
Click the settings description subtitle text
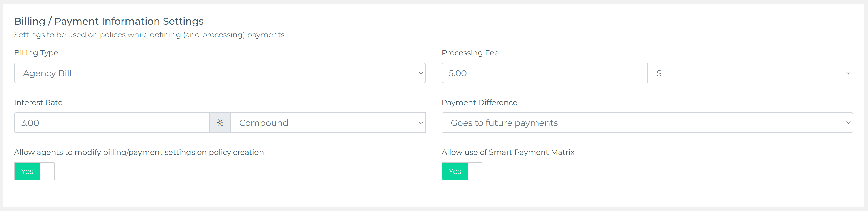coord(149,35)
